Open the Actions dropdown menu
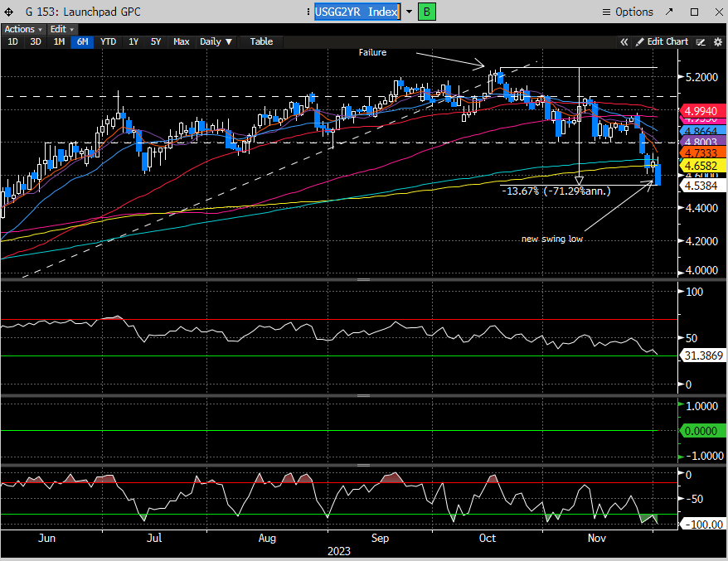Viewport: 728px width, 561px height. (x=22, y=29)
